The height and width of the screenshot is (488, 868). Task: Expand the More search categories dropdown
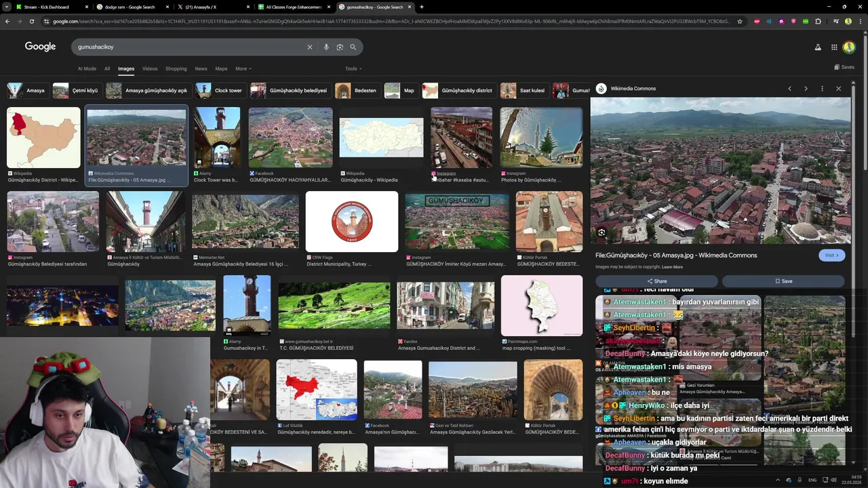pyautogui.click(x=243, y=68)
